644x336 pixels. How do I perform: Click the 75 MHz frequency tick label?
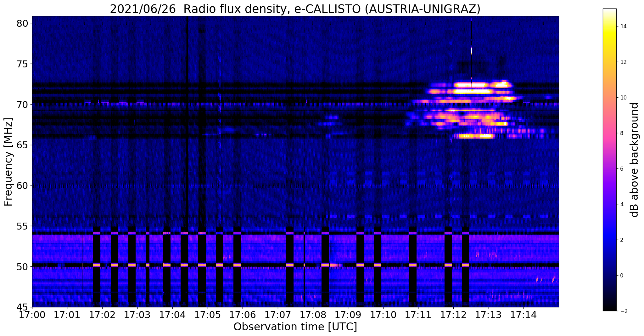[x=23, y=64]
